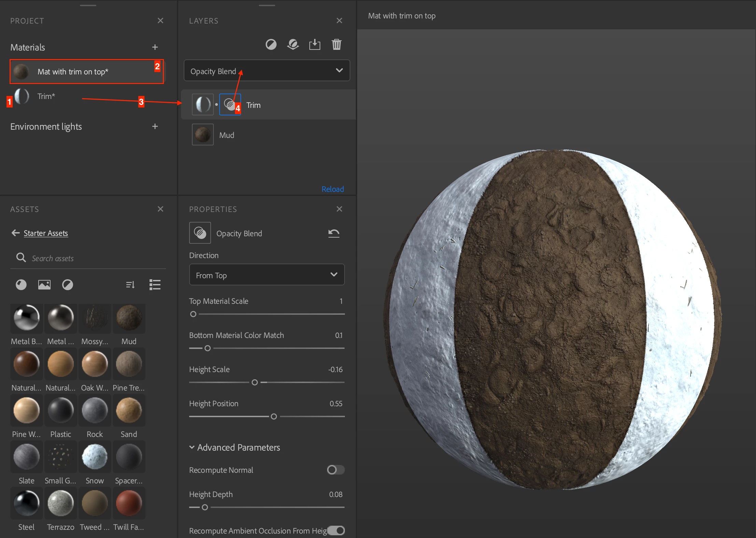Open the assets sort order icon
Screen dimensions: 756x538
130,284
